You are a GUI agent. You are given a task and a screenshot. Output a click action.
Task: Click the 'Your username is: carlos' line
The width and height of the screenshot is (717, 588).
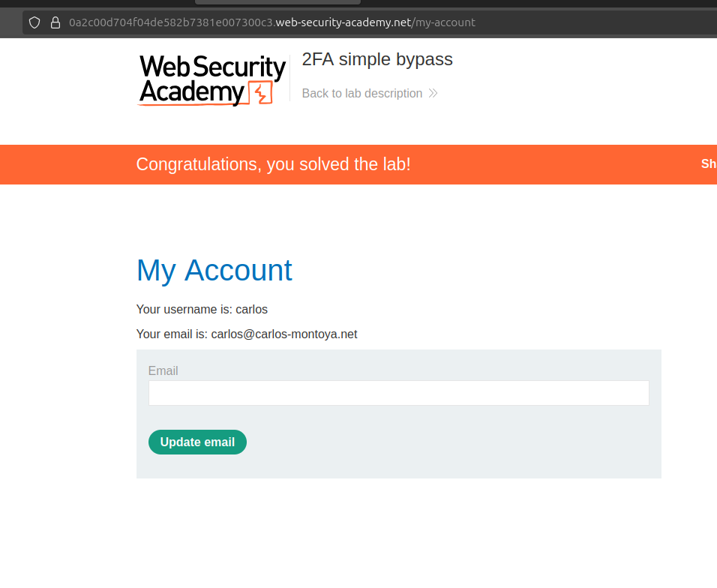(202, 309)
